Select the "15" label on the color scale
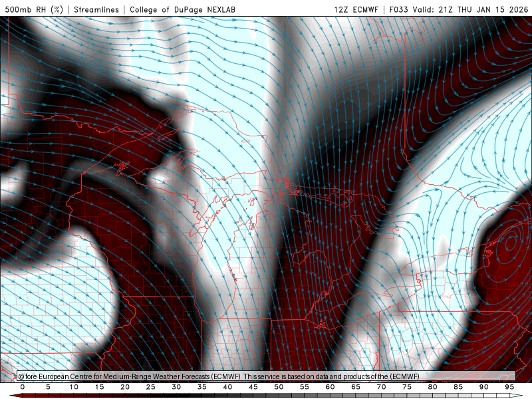This screenshot has width=532, height=399. (x=99, y=387)
